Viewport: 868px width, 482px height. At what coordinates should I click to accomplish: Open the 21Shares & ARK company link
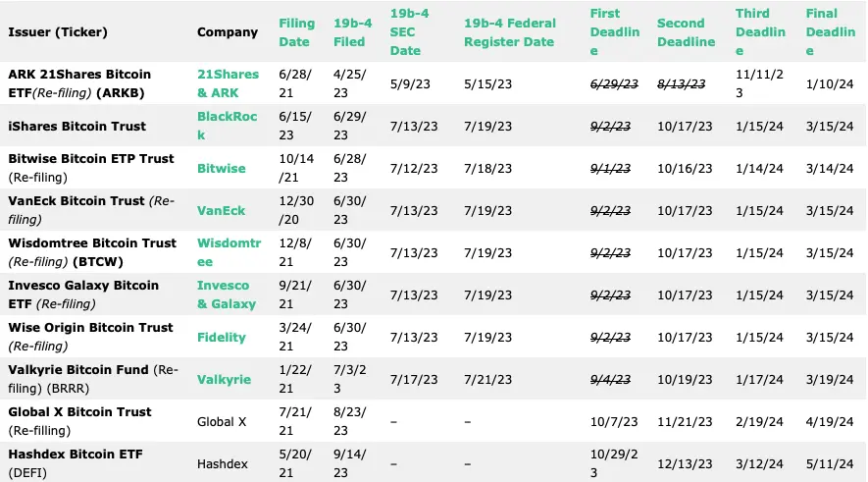[x=228, y=83]
